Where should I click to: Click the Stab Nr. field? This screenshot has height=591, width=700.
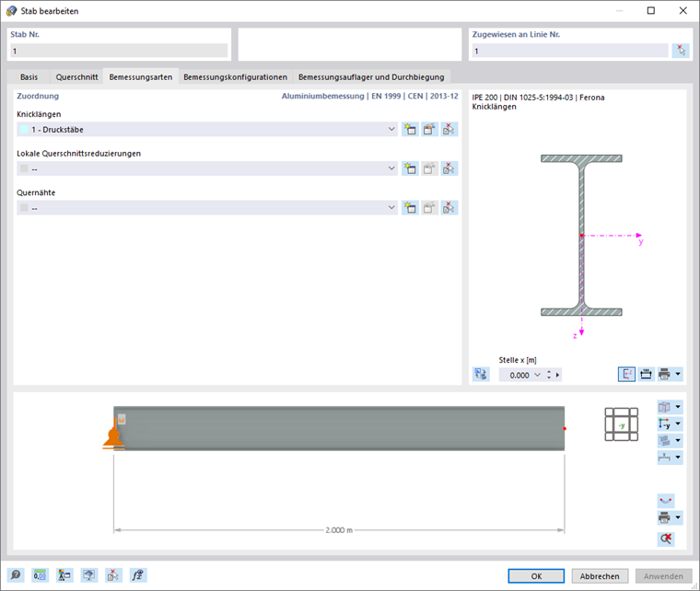(x=119, y=51)
